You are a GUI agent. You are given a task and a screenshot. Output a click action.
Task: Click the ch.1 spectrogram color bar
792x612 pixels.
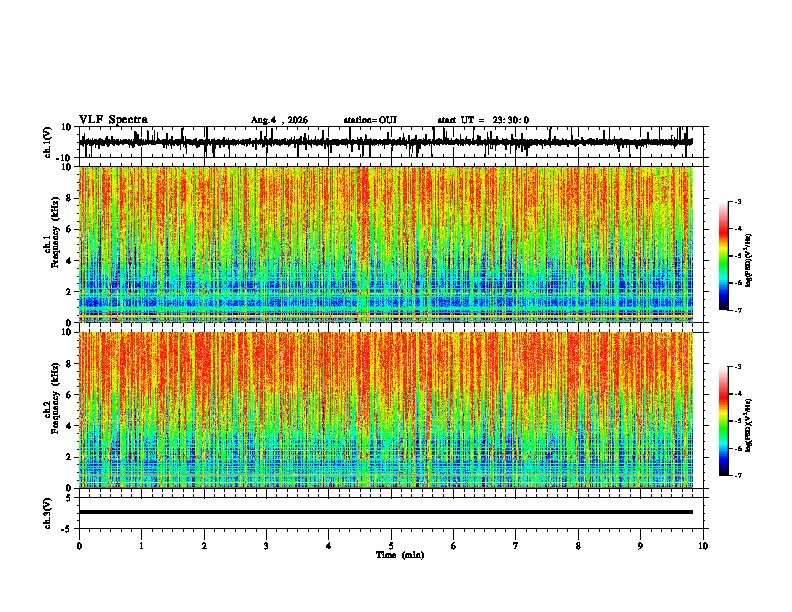tap(723, 256)
